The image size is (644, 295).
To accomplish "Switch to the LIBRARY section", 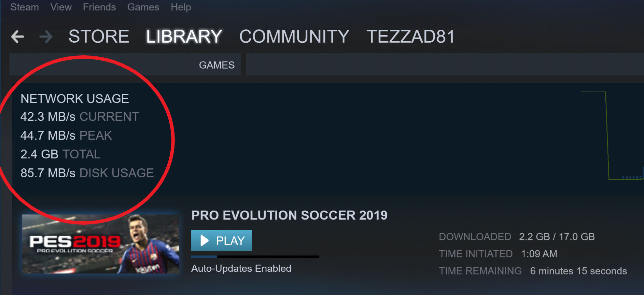I will (x=184, y=37).
